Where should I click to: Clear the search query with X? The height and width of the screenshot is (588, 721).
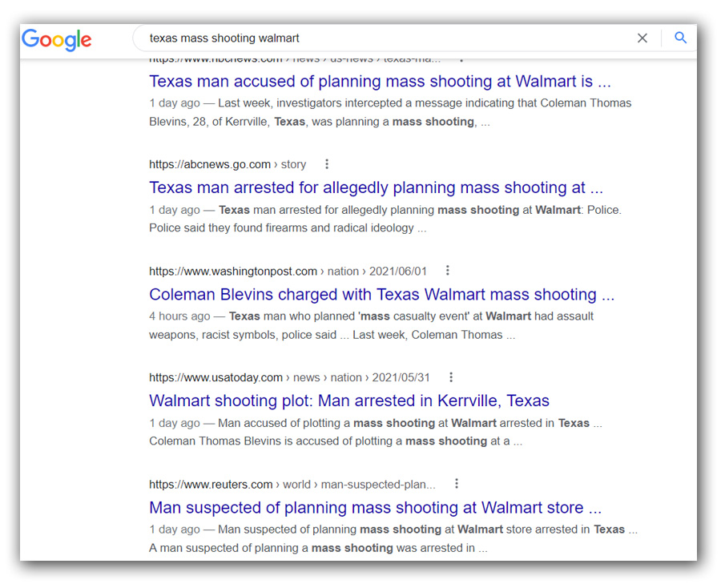642,38
